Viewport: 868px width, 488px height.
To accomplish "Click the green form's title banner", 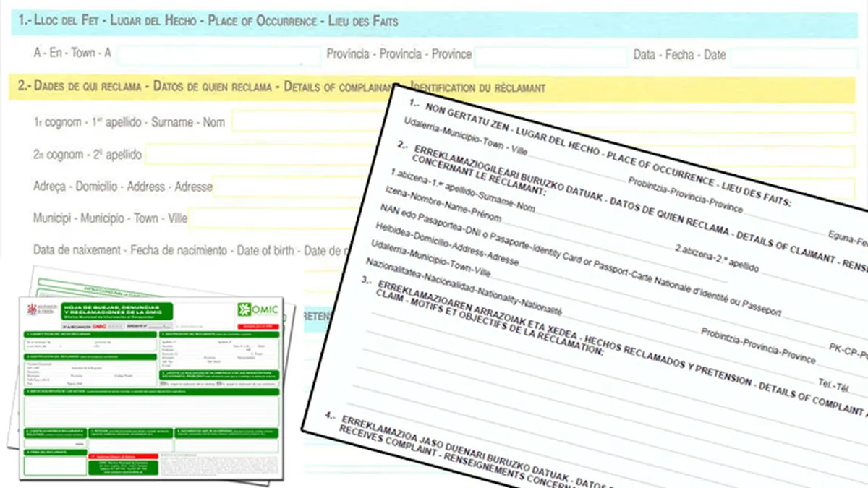I will point(116,310).
